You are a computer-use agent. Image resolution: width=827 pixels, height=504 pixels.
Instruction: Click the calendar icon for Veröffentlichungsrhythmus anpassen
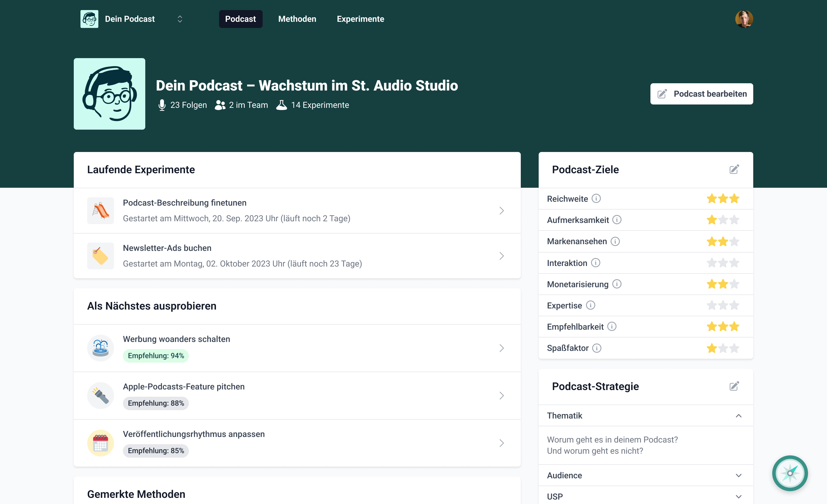pyautogui.click(x=100, y=443)
